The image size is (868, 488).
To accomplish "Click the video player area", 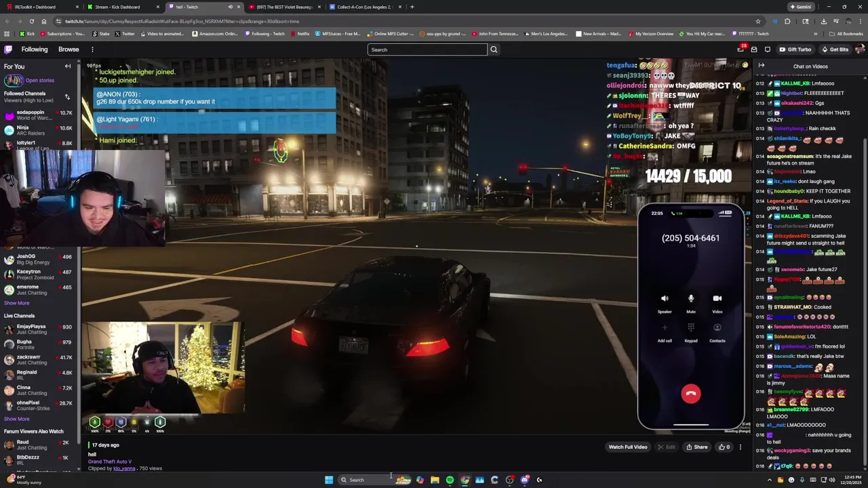I will click(416, 247).
